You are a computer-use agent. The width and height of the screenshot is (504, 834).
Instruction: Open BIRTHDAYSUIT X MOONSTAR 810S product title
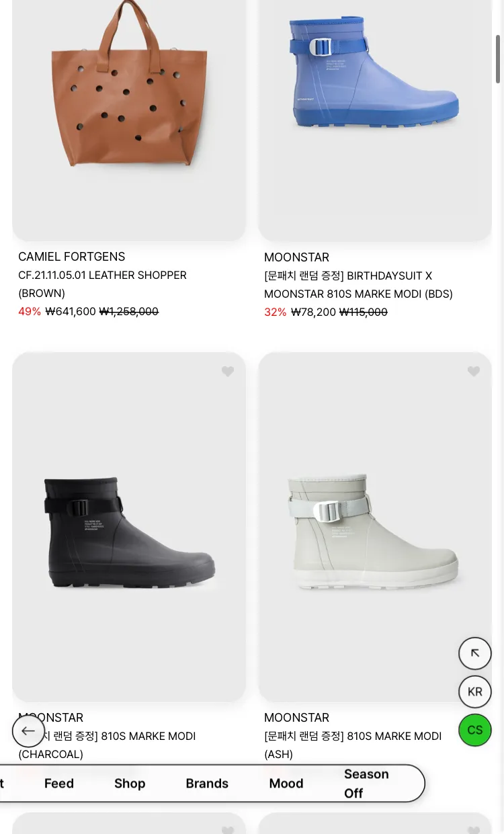pos(358,285)
